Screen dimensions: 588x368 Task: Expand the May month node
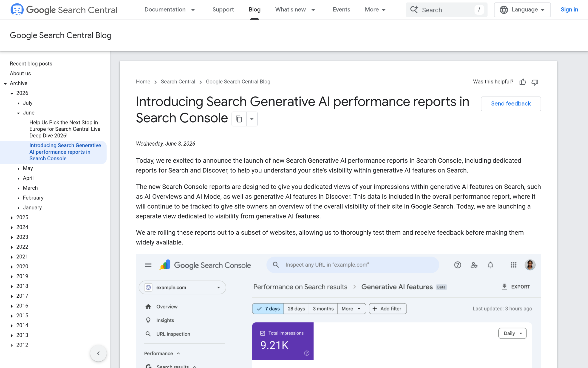tap(18, 169)
